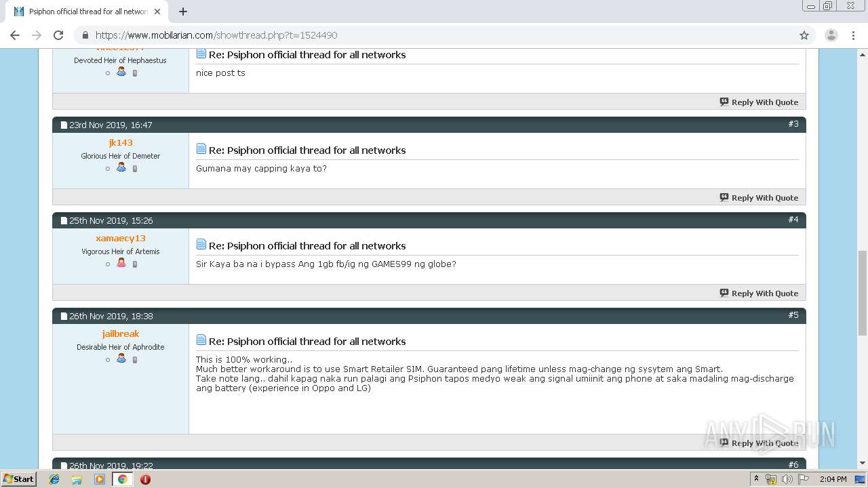The width and height of the screenshot is (868, 488).
Task: Click the text 'Desirable Heir of Aphrodite'
Action: pyautogui.click(x=121, y=347)
